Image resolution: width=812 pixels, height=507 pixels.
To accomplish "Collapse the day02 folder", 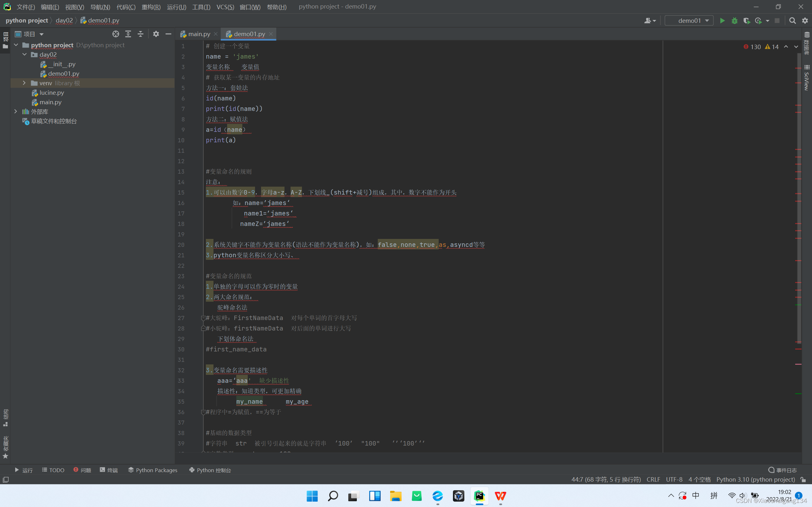I will pyautogui.click(x=24, y=54).
